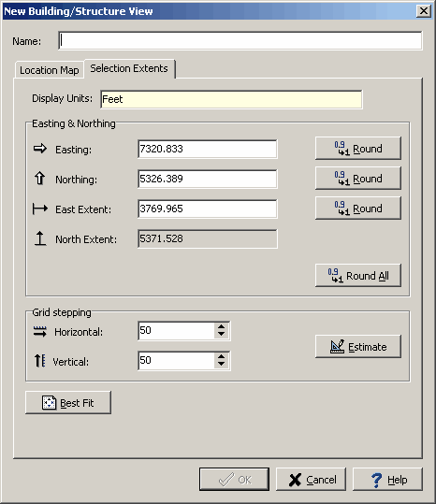Decrease Horizontal grid stepping value
The width and height of the screenshot is (436, 504).
click(x=221, y=335)
